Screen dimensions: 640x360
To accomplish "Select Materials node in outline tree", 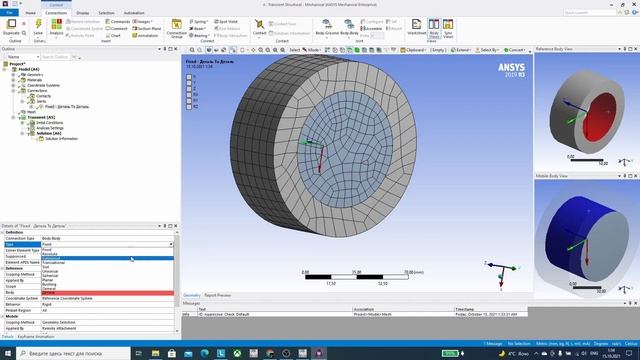I will tap(34, 80).
